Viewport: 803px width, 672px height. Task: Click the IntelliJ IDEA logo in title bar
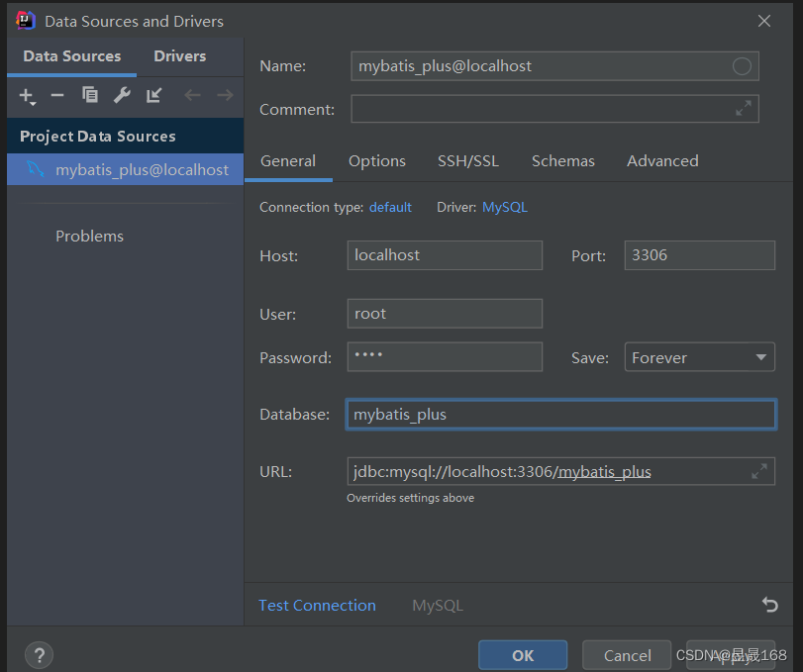point(25,21)
